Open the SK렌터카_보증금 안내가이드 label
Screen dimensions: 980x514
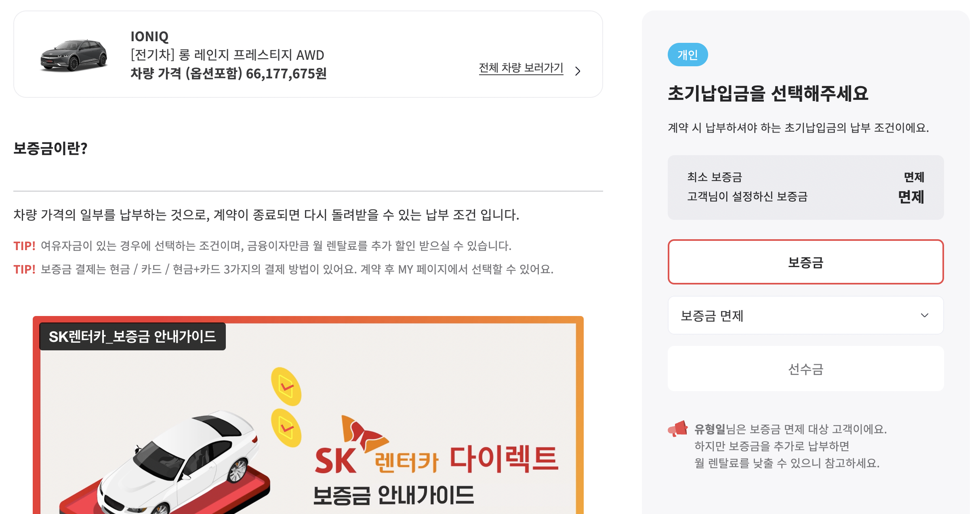pos(132,336)
